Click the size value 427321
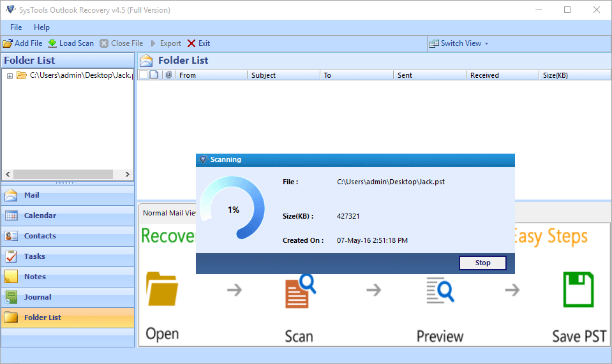Viewport: 612px width, 364px height. (348, 216)
